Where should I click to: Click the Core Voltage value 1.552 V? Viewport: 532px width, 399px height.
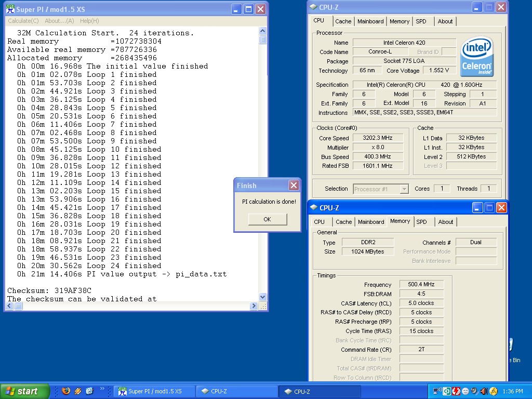coord(438,70)
